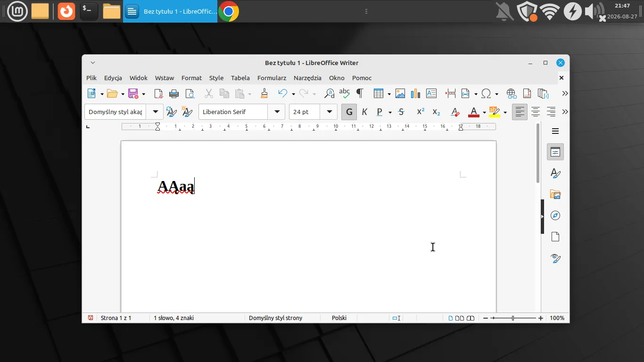
Task: Click the Find and Replace icon
Action: click(329, 93)
